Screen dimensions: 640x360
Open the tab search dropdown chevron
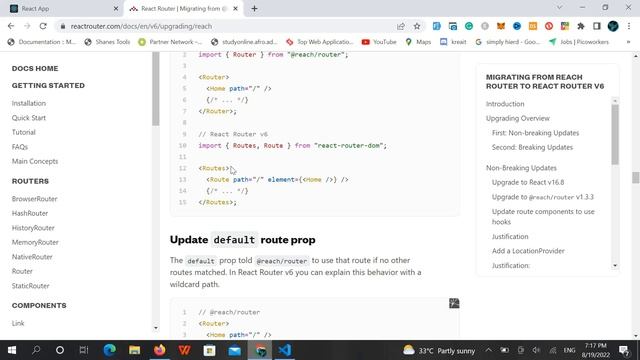pyautogui.click(x=560, y=7)
